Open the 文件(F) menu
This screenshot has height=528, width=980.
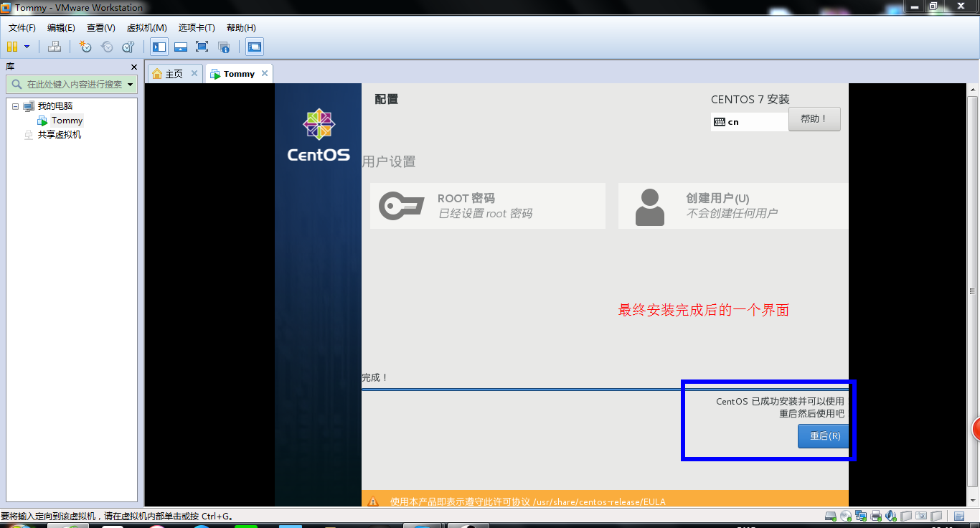click(22, 28)
